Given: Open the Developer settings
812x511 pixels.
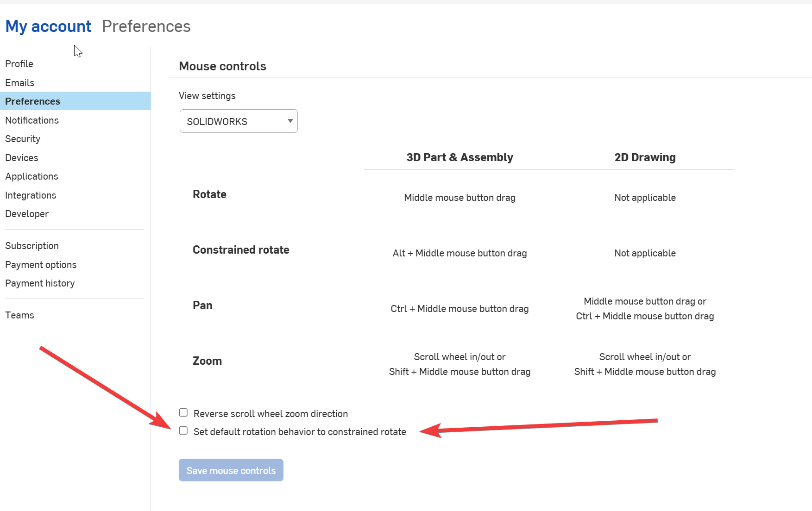Looking at the screenshot, I should (x=27, y=214).
